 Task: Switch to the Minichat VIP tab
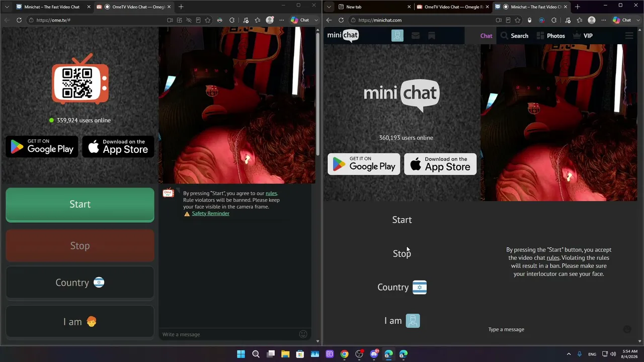(x=583, y=36)
